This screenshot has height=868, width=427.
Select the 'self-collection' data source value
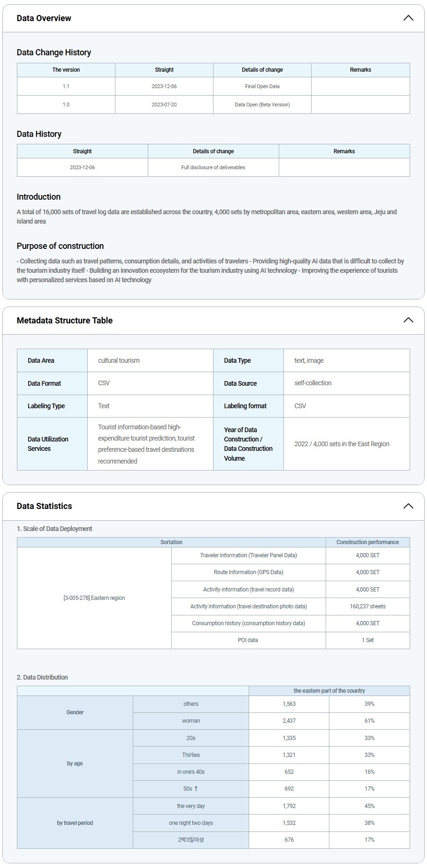coord(313,383)
